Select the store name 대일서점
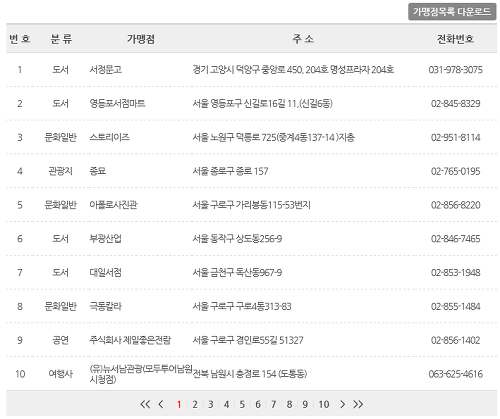The image size is (500, 419). (x=105, y=272)
